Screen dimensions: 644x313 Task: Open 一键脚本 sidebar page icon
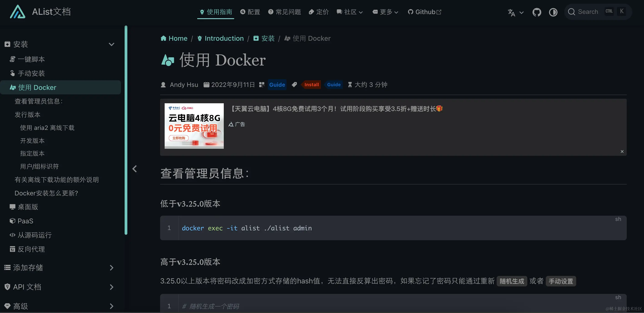coord(12,59)
